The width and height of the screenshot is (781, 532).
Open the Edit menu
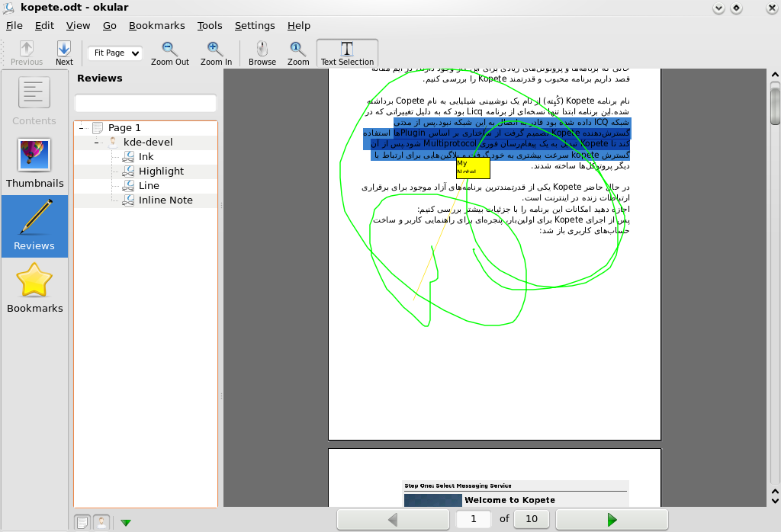[44, 25]
